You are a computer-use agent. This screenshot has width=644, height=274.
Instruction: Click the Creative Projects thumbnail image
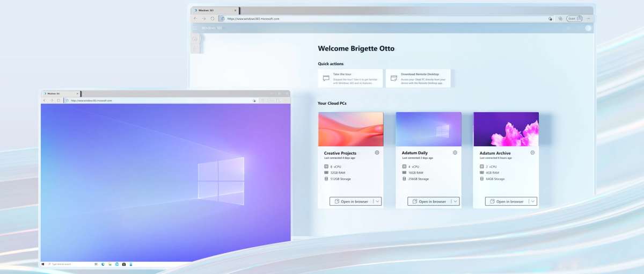351,129
